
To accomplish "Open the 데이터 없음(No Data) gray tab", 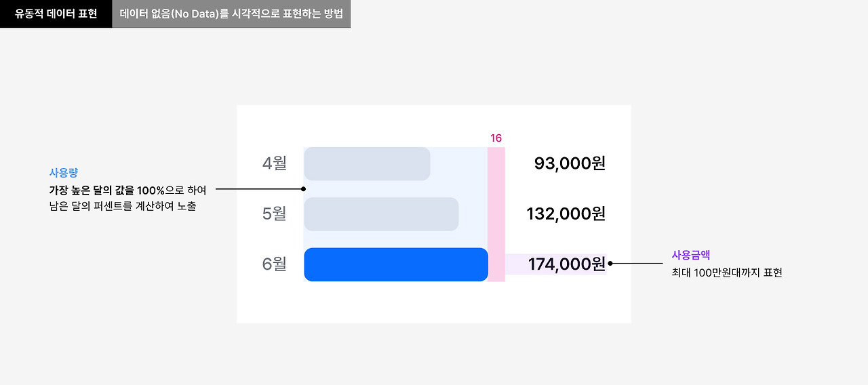I will point(231,14).
